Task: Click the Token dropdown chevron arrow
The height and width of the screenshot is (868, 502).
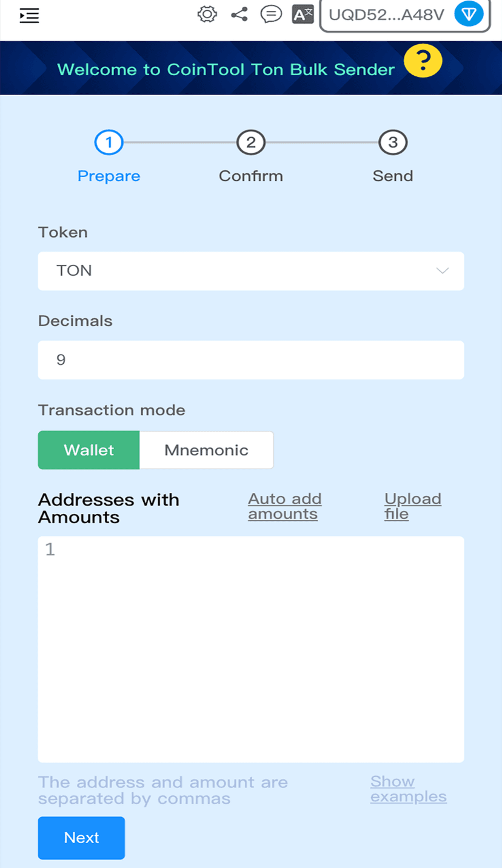Action: tap(443, 271)
